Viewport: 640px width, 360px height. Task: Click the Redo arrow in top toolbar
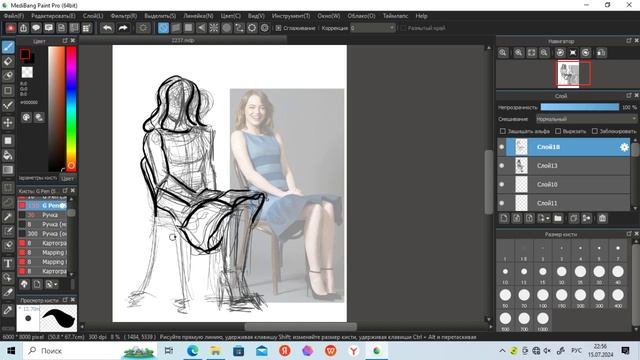123,28
